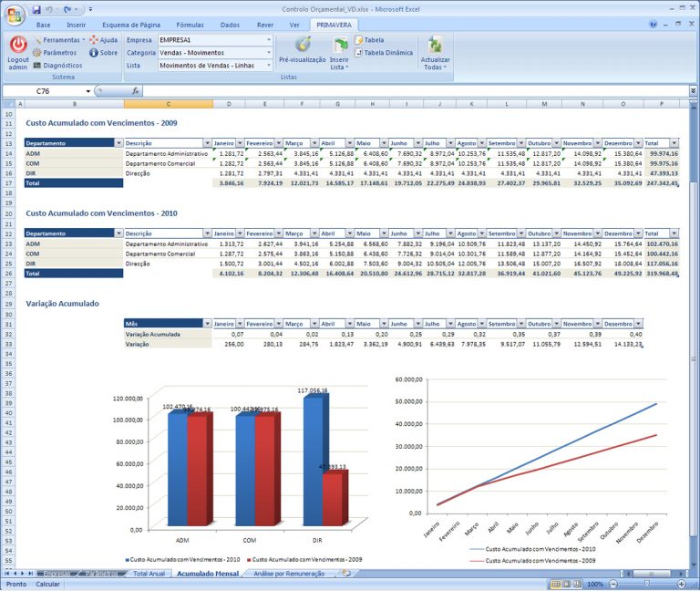700x591 pixels.
Task: Expand the Lista combo box
Action: 269,66
